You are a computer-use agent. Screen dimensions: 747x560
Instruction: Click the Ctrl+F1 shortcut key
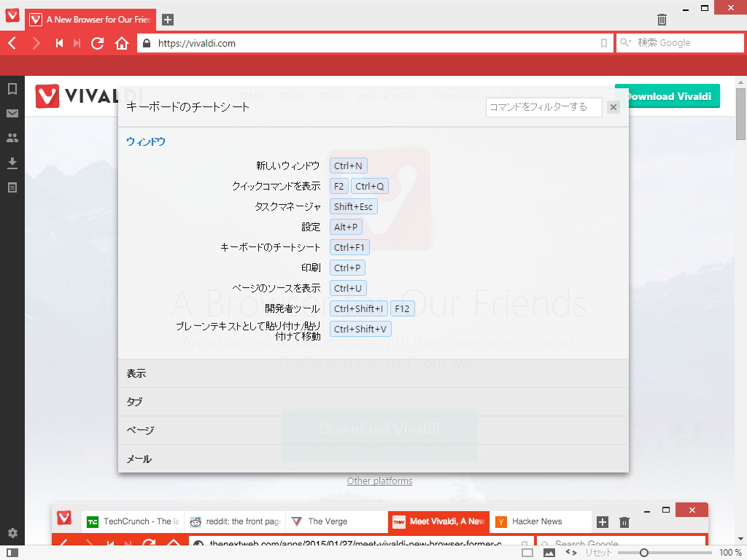[x=349, y=248]
